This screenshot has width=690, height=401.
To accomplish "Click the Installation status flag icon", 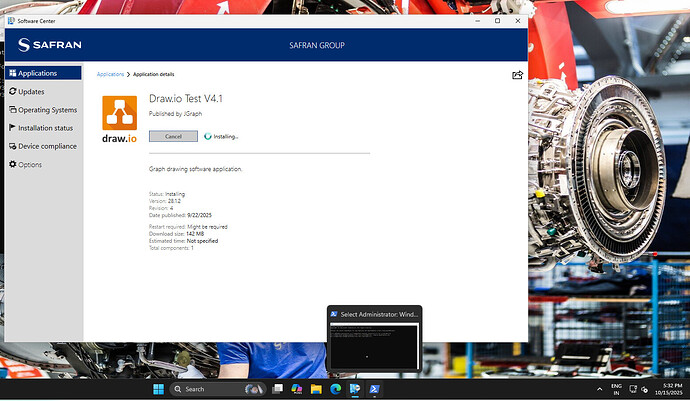I will tap(12, 128).
